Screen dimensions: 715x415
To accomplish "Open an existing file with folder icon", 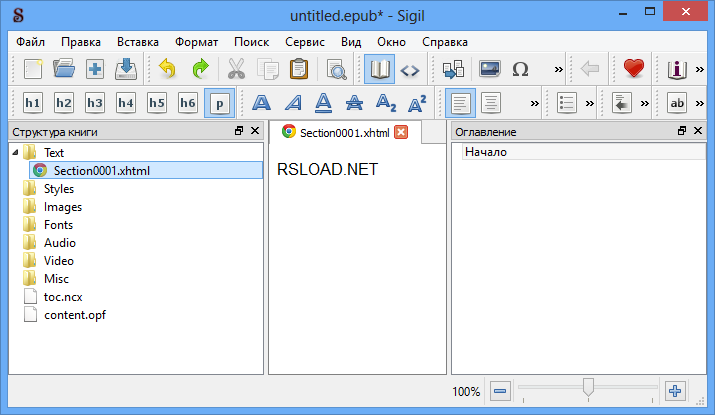I will [x=64, y=69].
